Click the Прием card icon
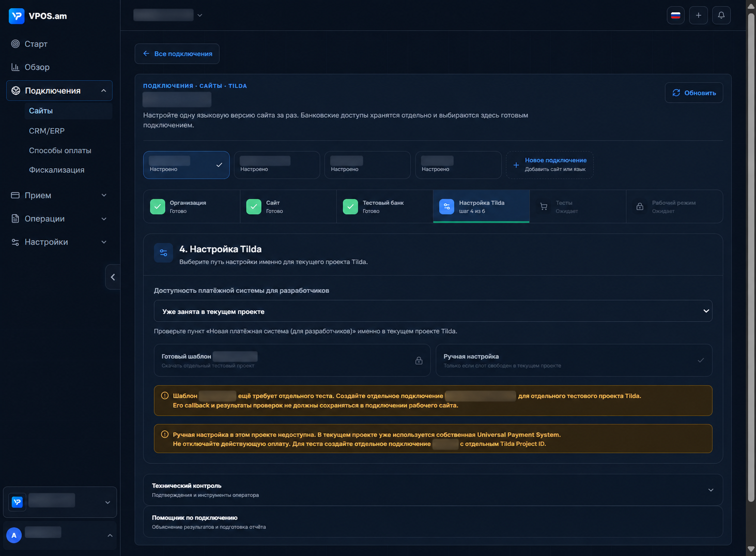The width and height of the screenshot is (756, 556). [x=16, y=196]
